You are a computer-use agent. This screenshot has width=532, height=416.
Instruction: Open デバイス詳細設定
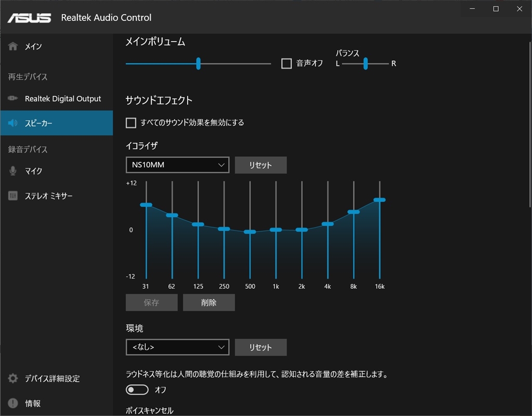(x=56, y=379)
